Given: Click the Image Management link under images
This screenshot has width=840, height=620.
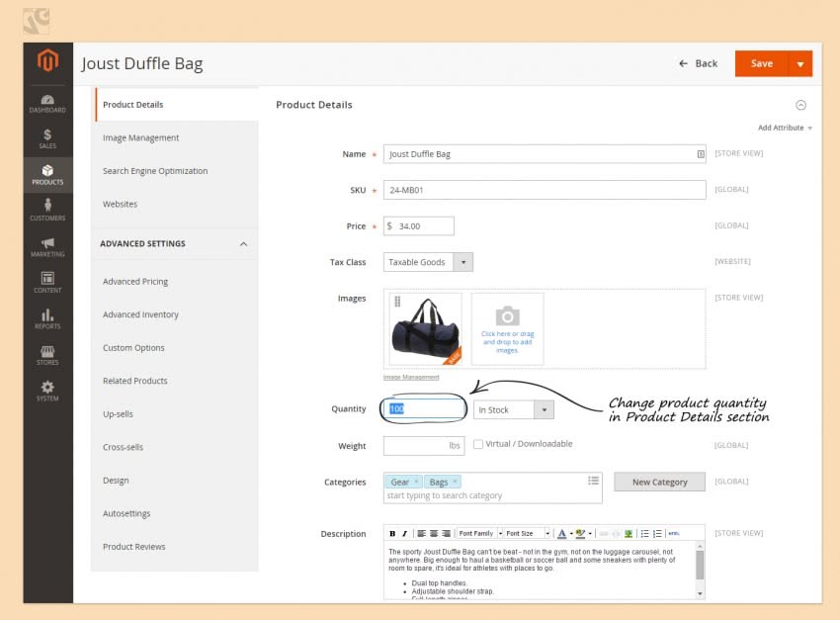Looking at the screenshot, I should pos(411,378).
